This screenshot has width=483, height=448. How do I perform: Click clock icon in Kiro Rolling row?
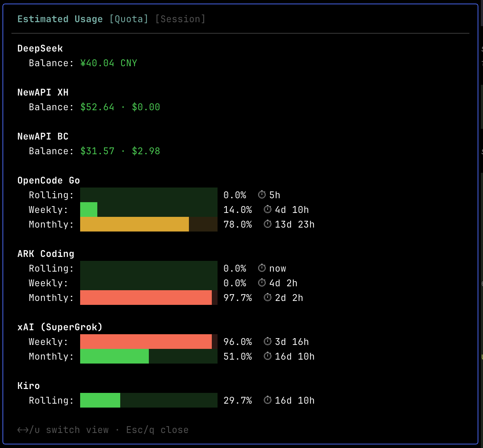tap(268, 400)
